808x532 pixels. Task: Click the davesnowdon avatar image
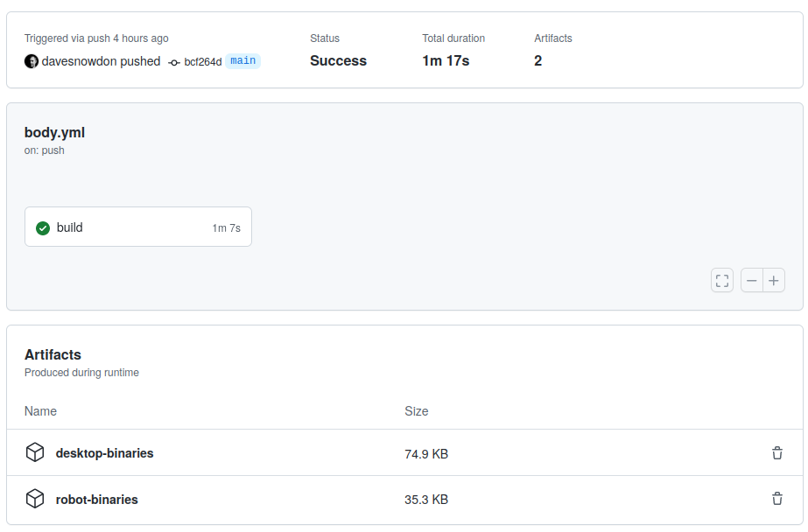(x=32, y=61)
